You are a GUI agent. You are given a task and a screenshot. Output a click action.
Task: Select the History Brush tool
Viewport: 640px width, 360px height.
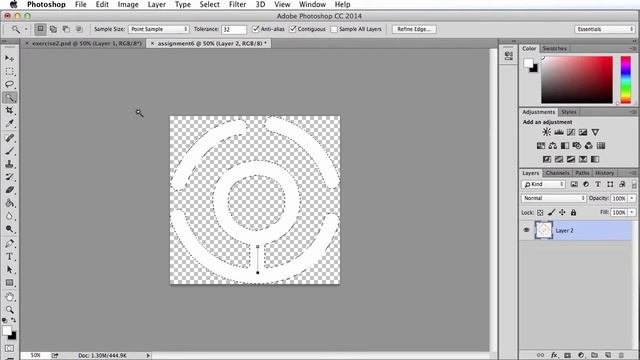click(x=9, y=177)
